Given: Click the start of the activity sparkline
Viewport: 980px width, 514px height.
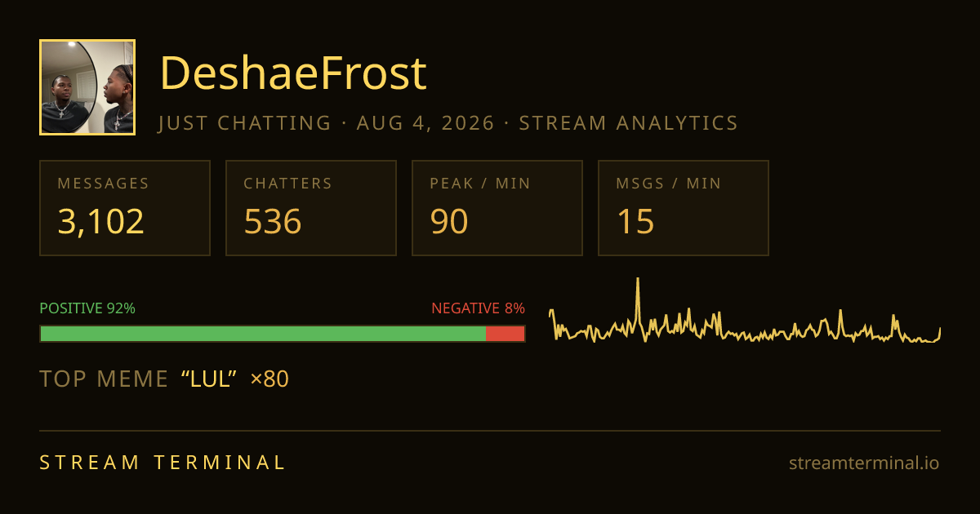Looking at the screenshot, I should pos(550,312).
